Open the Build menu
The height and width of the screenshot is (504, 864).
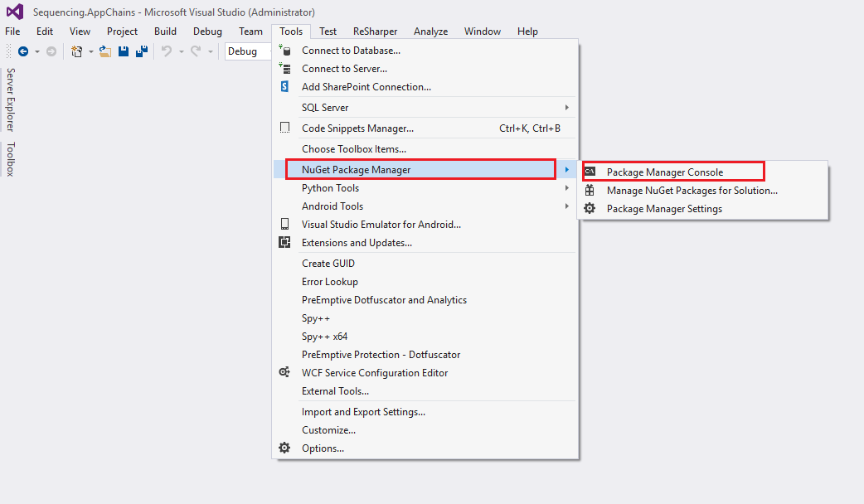(165, 31)
